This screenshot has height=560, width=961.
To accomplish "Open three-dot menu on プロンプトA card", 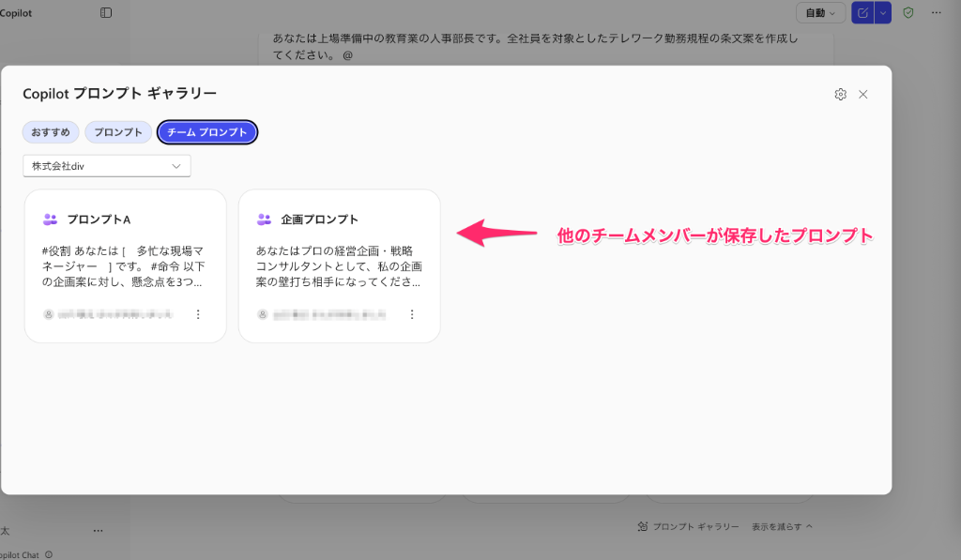I will [198, 315].
